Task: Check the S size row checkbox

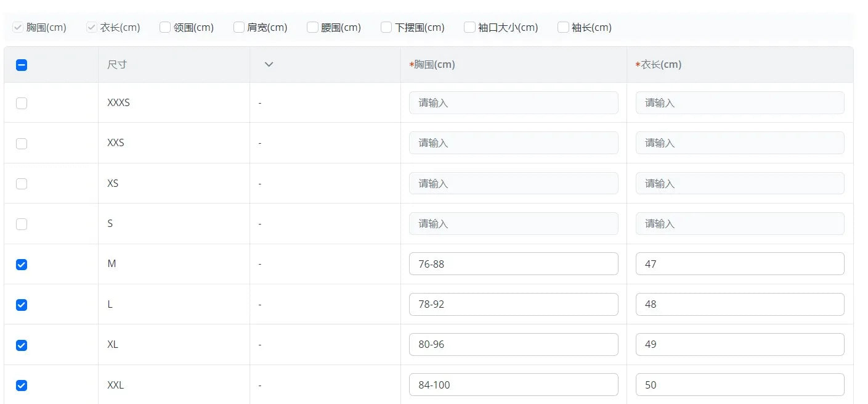Action: click(22, 224)
